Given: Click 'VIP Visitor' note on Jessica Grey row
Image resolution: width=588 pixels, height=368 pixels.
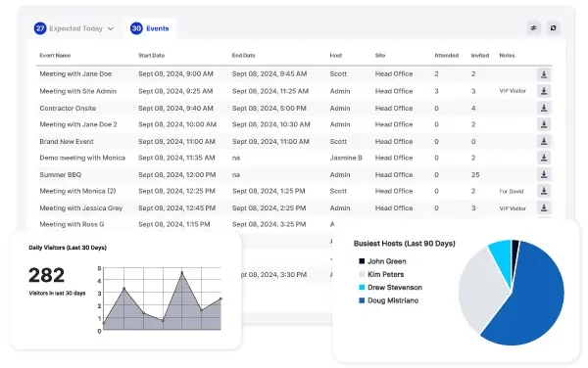Looking at the screenshot, I should [x=513, y=208].
